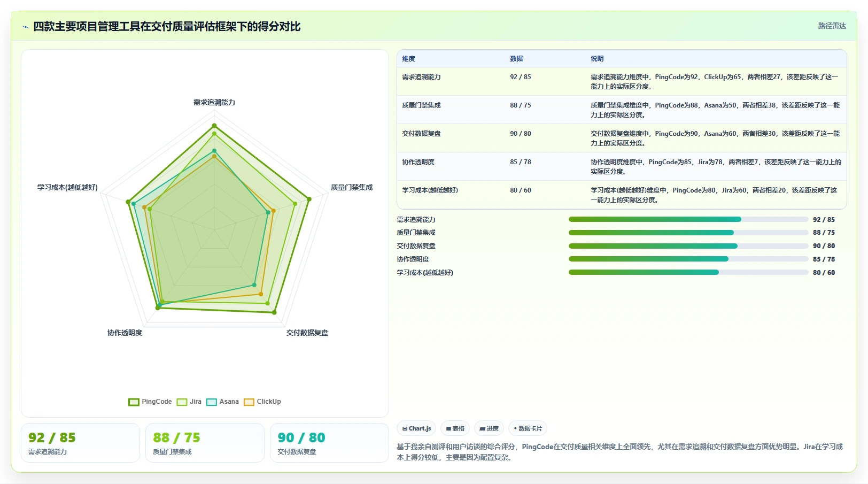Click radar axis label 交付数据复盘

pos(307,333)
